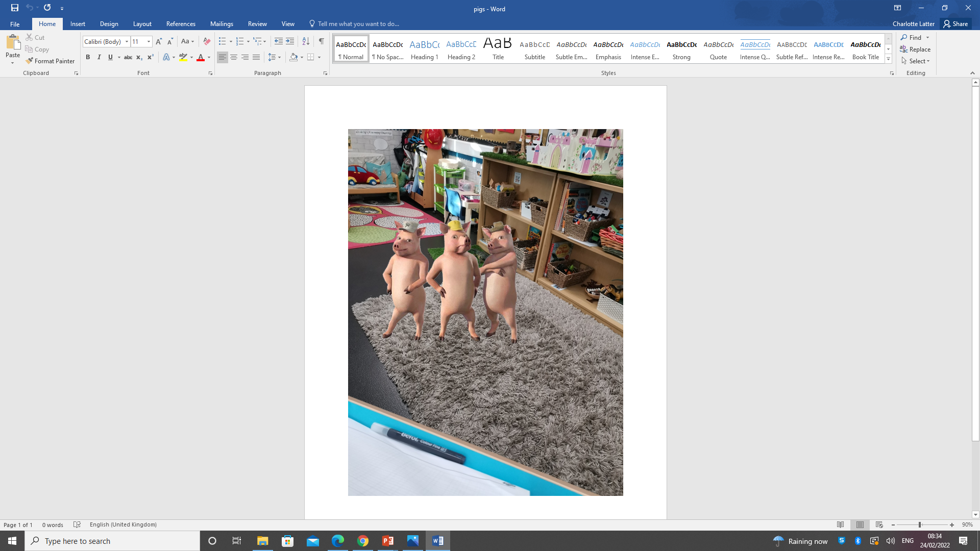Switch to Print Layout view

tap(860, 524)
